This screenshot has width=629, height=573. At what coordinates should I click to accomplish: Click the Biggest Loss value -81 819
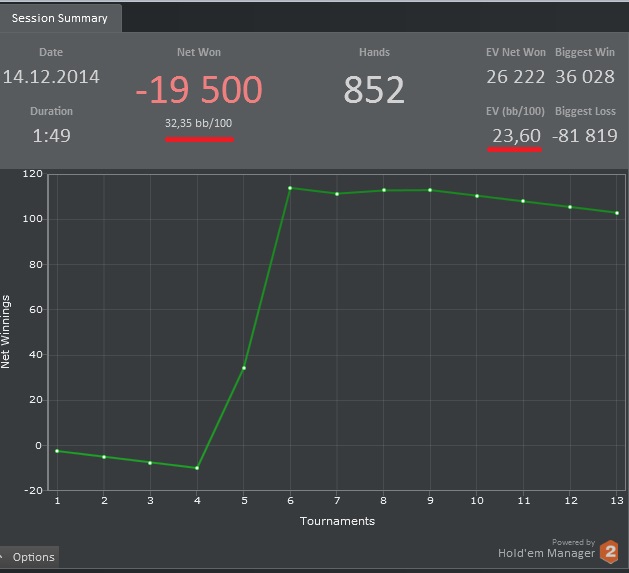[x=585, y=136]
